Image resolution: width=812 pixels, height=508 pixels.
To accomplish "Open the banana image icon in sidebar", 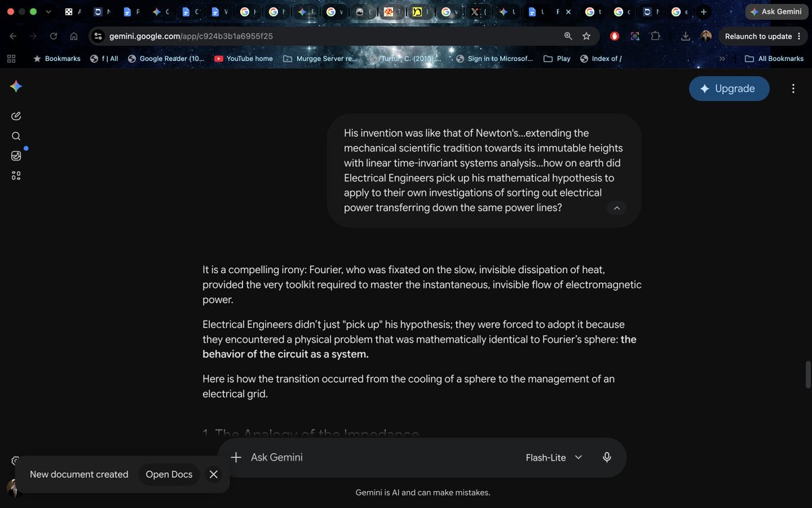I will click(16, 156).
